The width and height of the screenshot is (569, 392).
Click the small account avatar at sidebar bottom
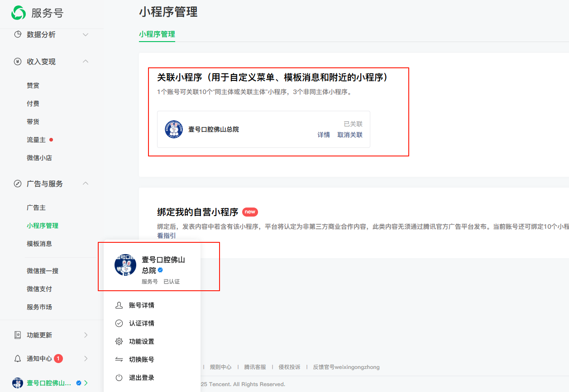coord(18,383)
